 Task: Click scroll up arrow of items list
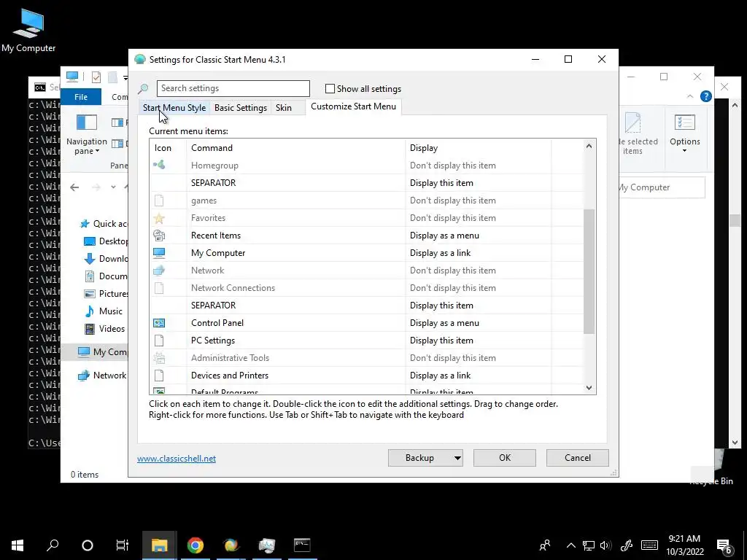click(x=589, y=146)
